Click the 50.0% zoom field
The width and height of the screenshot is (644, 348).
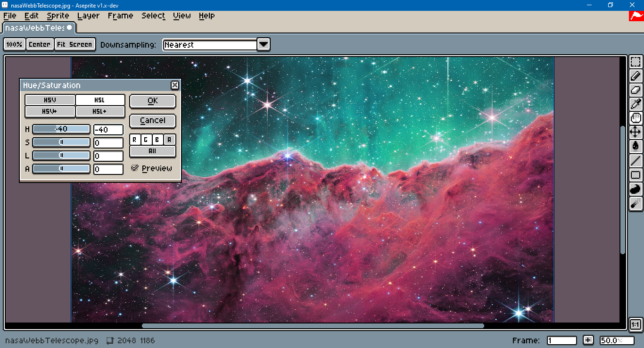point(617,340)
